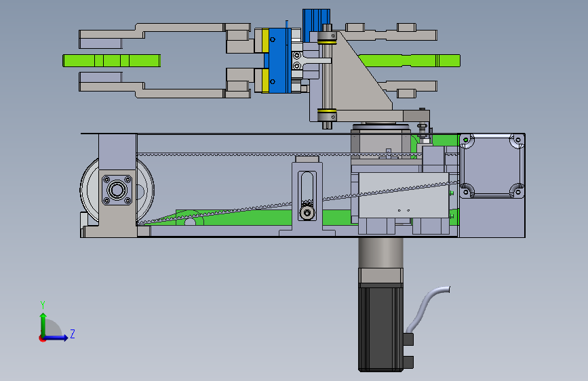Select the left green bar between gripper arms
The image size is (588, 381).
[112, 61]
